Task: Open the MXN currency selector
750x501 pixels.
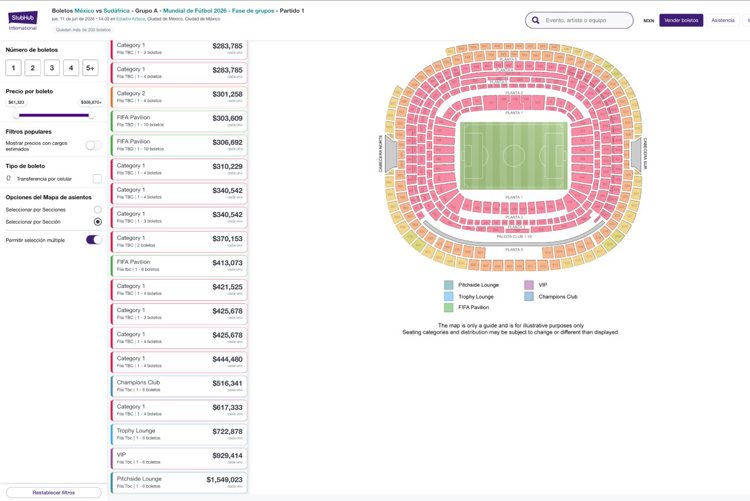Action: point(648,20)
